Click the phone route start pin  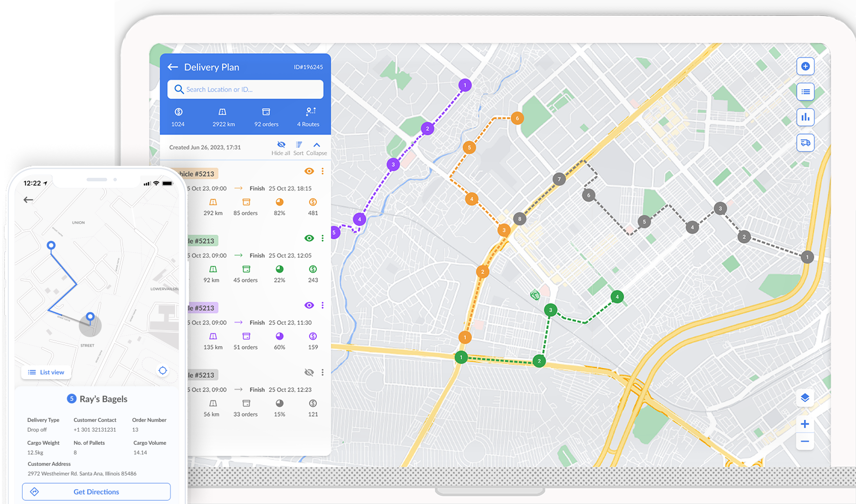[x=51, y=245]
